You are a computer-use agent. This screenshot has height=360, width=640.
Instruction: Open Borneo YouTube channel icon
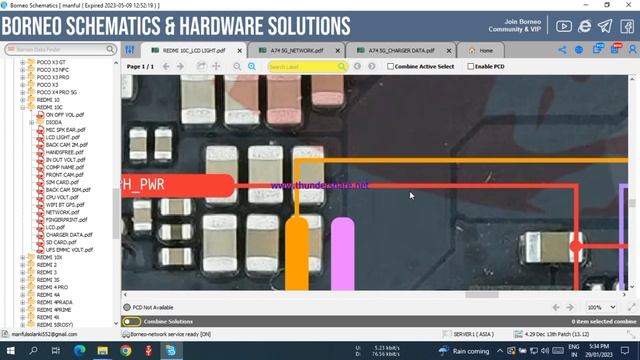pyautogui.click(x=564, y=26)
